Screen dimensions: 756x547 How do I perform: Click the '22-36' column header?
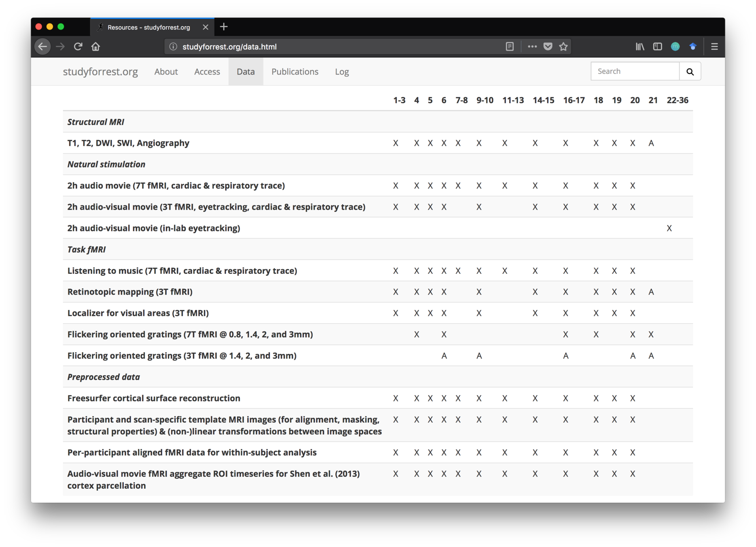tap(677, 100)
